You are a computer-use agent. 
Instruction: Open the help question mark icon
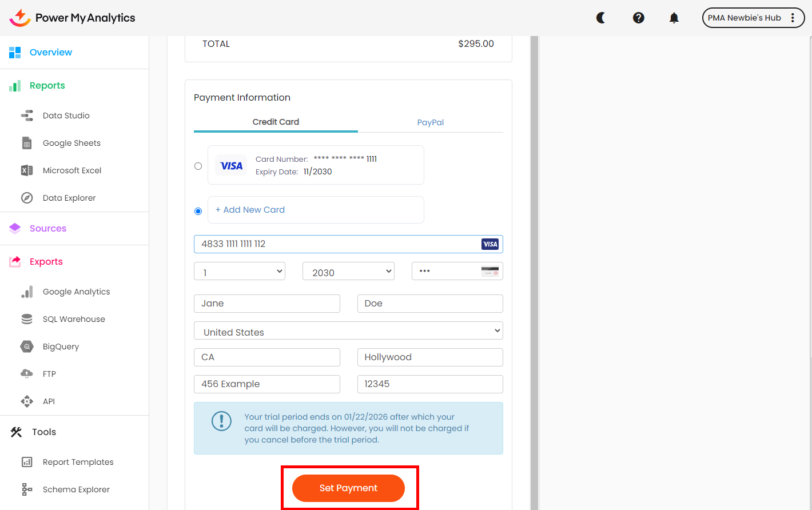point(639,18)
